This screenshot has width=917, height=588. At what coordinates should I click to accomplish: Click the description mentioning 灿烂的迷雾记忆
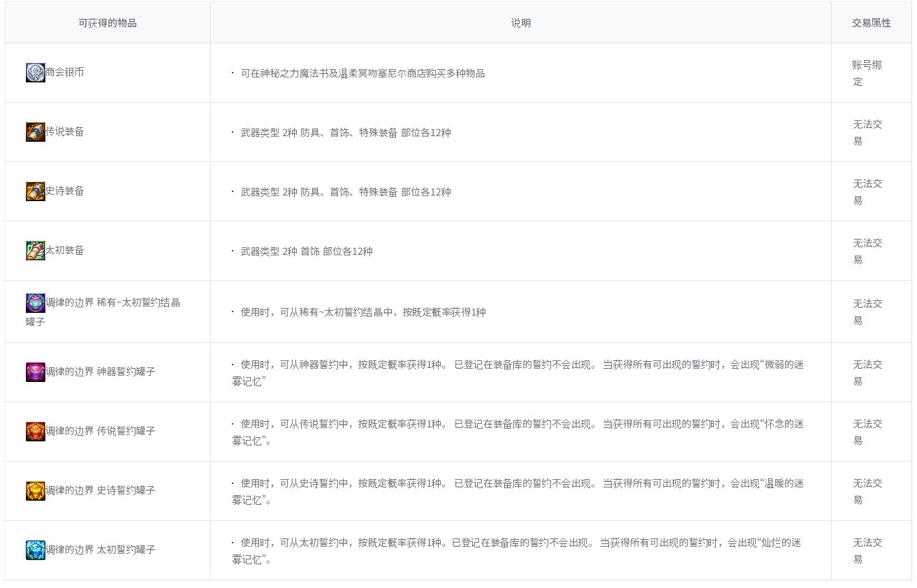pyautogui.click(x=517, y=551)
